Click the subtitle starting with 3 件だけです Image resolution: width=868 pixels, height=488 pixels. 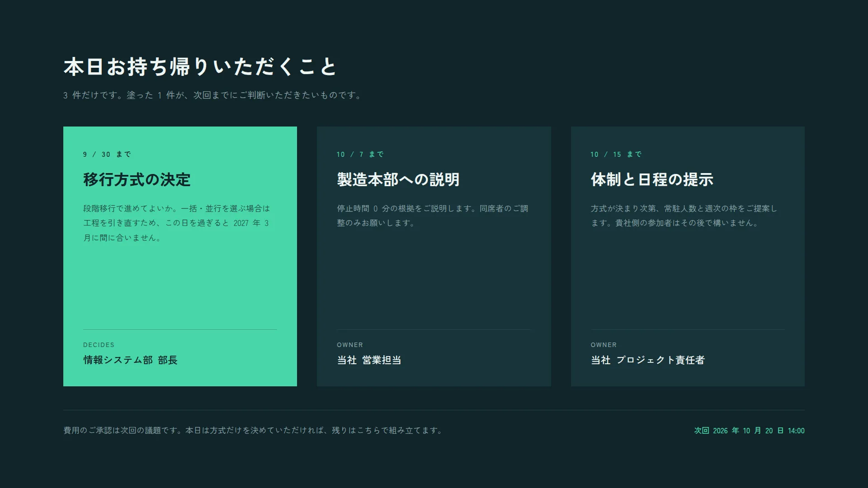tap(212, 95)
